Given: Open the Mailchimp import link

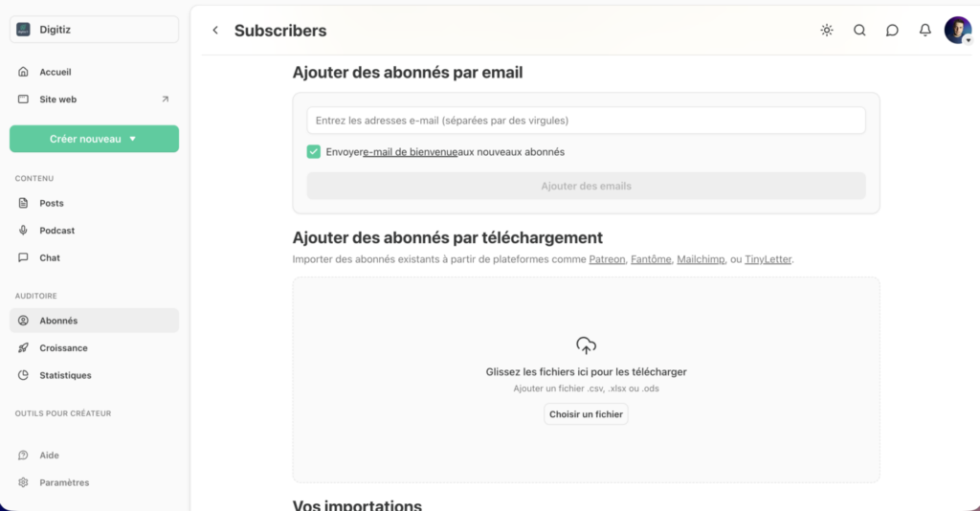Looking at the screenshot, I should pos(701,259).
